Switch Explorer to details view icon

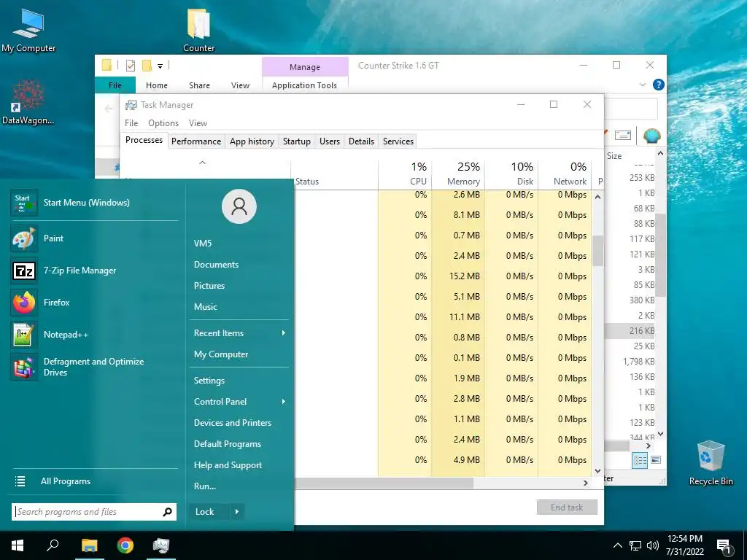click(640, 460)
